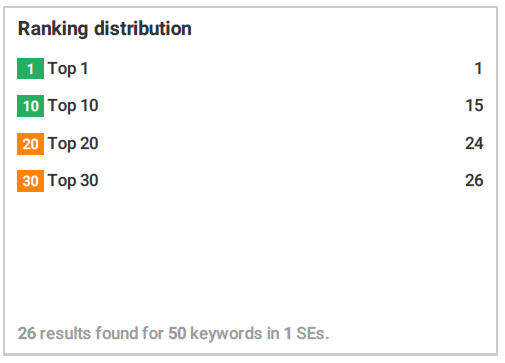Click the count 15 for Top 10
This screenshot has width=505, height=363.
pos(474,106)
